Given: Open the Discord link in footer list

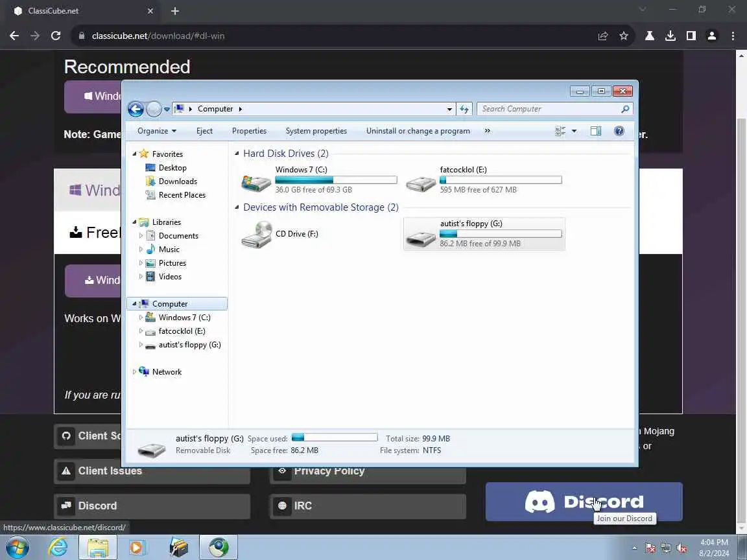Looking at the screenshot, I should point(152,506).
